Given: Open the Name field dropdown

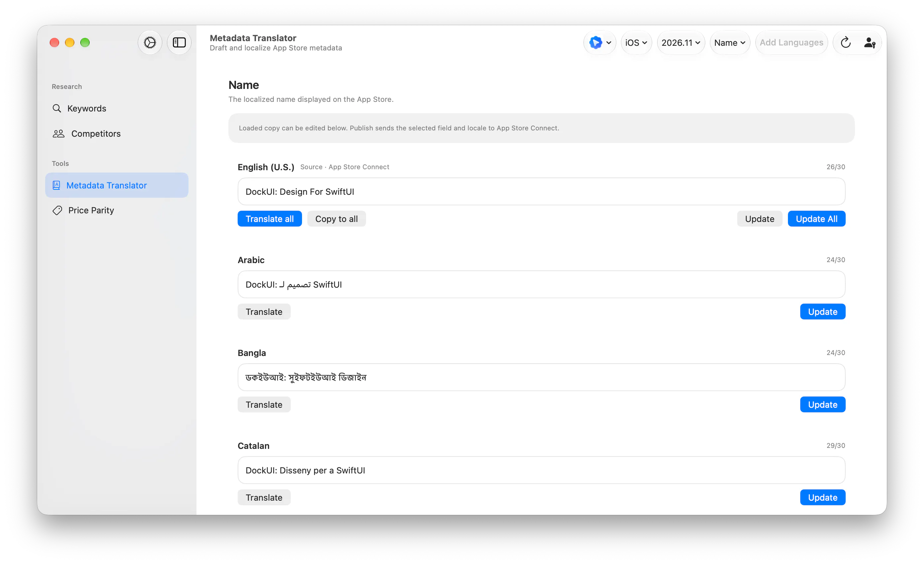Looking at the screenshot, I should (730, 42).
